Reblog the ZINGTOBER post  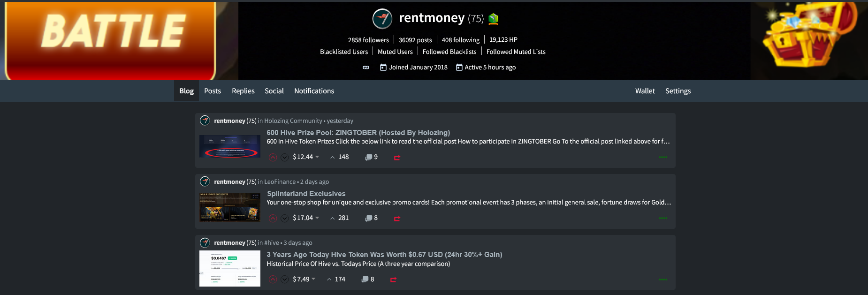397,158
